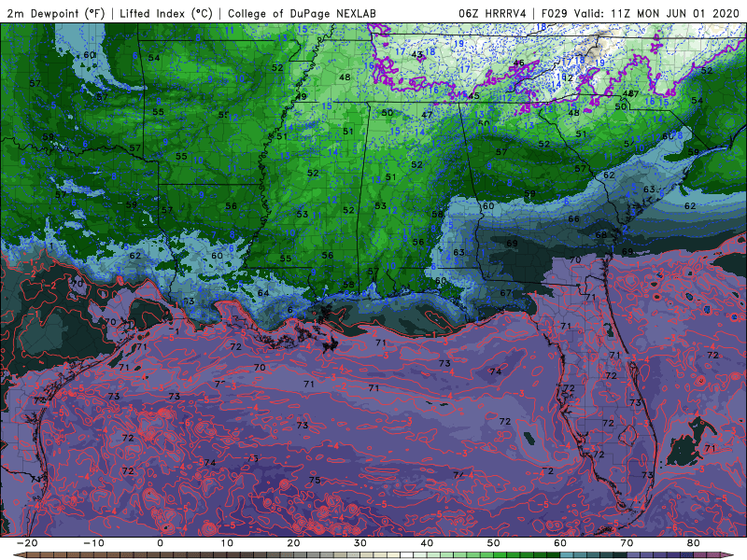
Task: Click the 'Lifted Index (°C)' title text
Action: click(166, 13)
